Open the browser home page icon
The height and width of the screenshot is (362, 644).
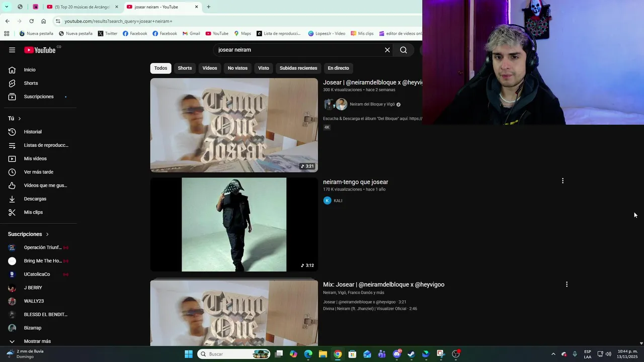click(x=43, y=21)
